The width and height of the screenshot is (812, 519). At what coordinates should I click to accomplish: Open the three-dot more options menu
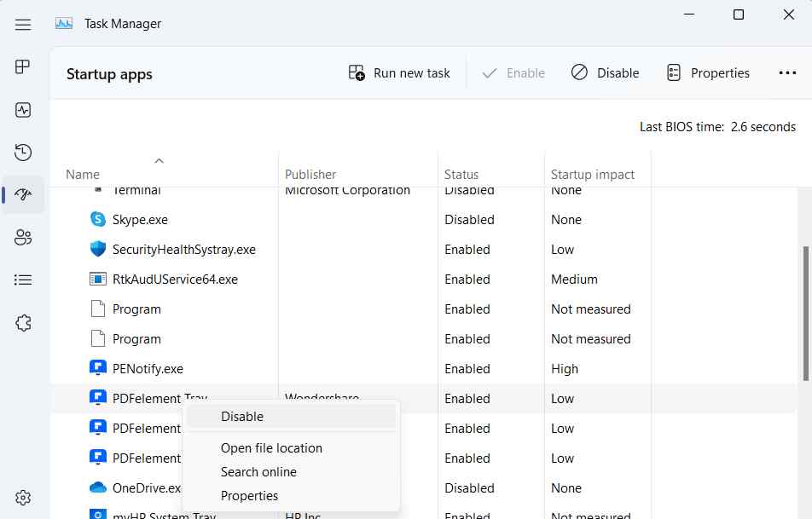[787, 73]
